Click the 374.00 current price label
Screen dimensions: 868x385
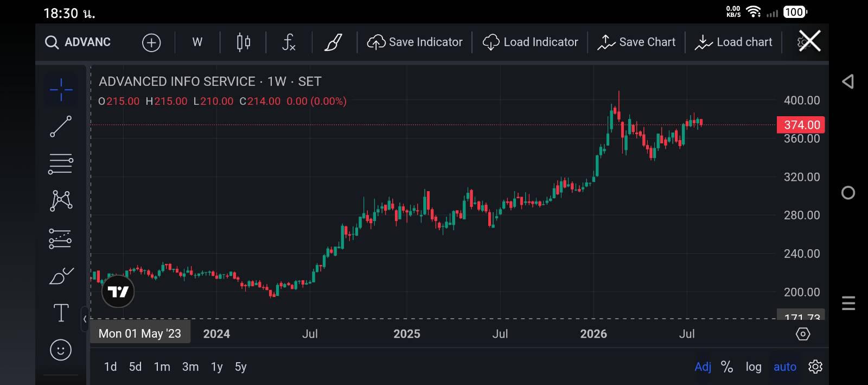click(801, 125)
